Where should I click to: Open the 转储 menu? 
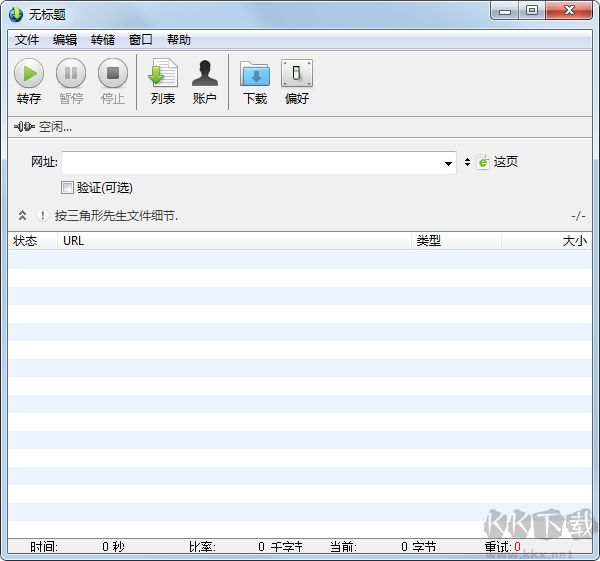point(103,40)
